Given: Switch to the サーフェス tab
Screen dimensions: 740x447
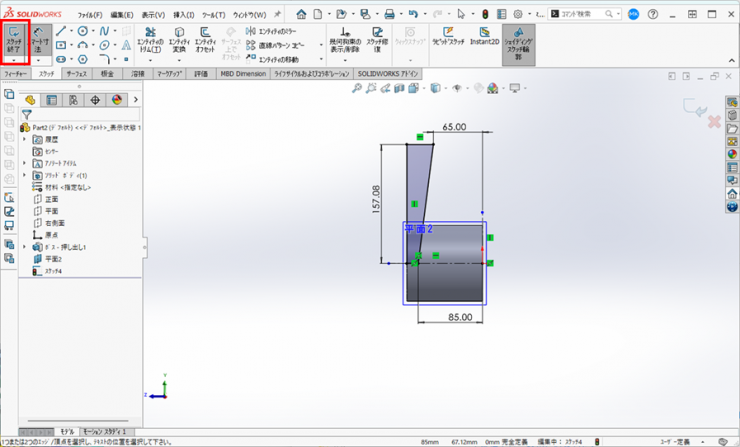Looking at the screenshot, I should pyautogui.click(x=77, y=74).
